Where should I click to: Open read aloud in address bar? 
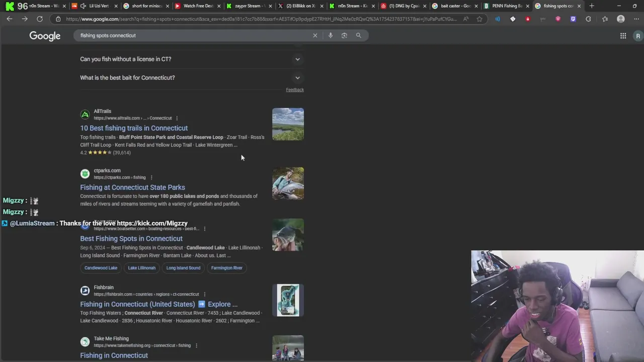(466, 19)
